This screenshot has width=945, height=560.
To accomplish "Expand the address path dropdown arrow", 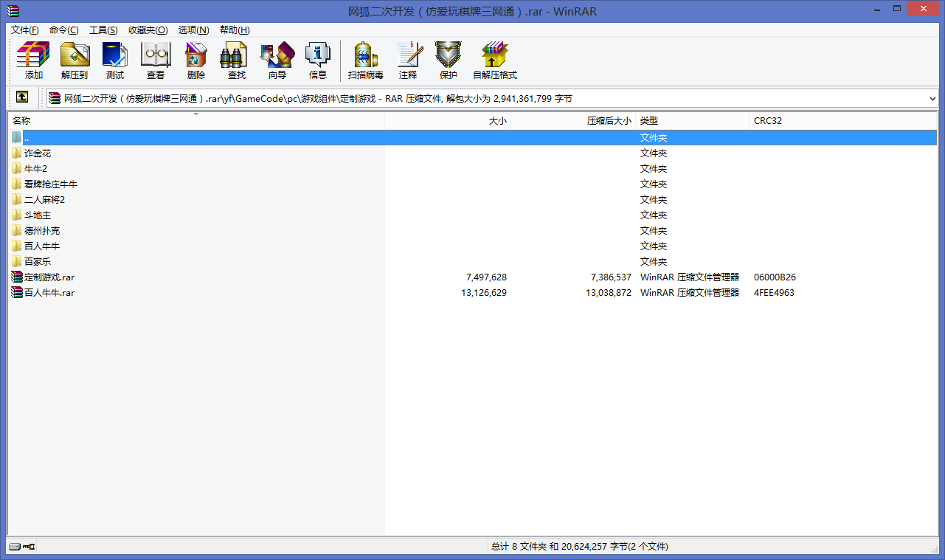I will click(x=932, y=98).
